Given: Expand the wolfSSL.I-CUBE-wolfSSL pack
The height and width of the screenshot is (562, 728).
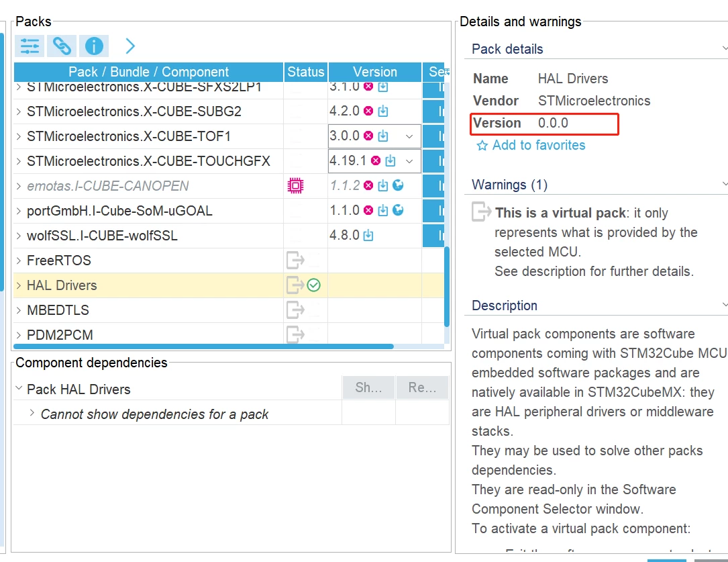Looking at the screenshot, I should 19,236.
